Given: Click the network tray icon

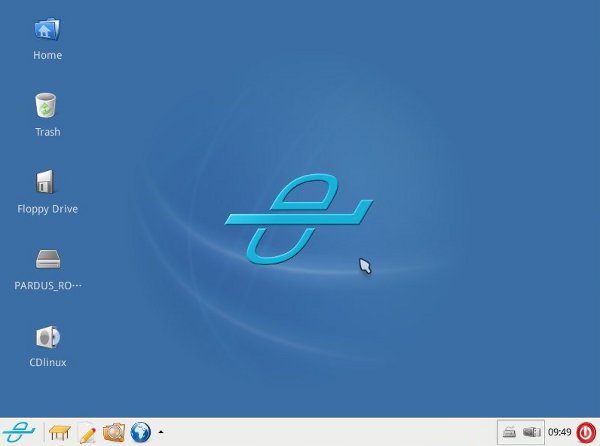Looking at the screenshot, I should point(509,432).
